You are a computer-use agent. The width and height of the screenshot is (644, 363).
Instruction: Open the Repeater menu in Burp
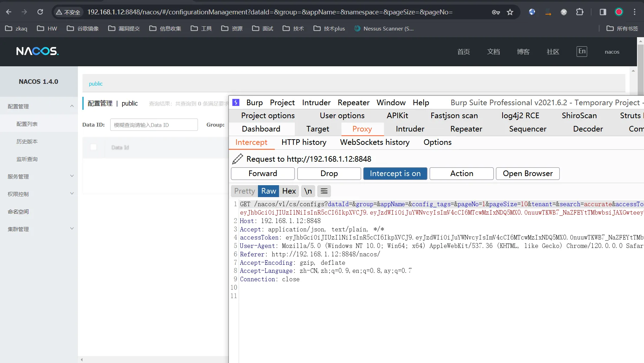click(353, 102)
